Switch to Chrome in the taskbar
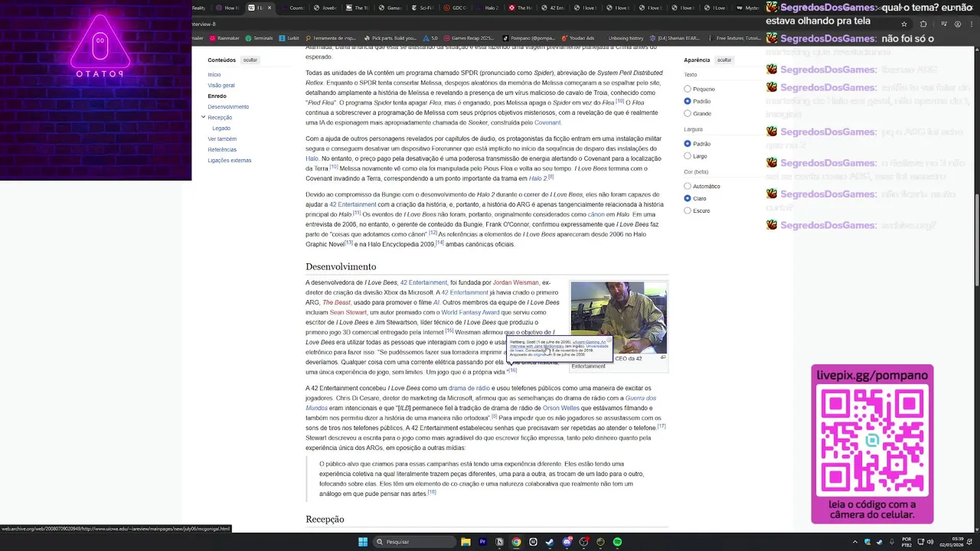The image size is (980, 551). (x=516, y=542)
